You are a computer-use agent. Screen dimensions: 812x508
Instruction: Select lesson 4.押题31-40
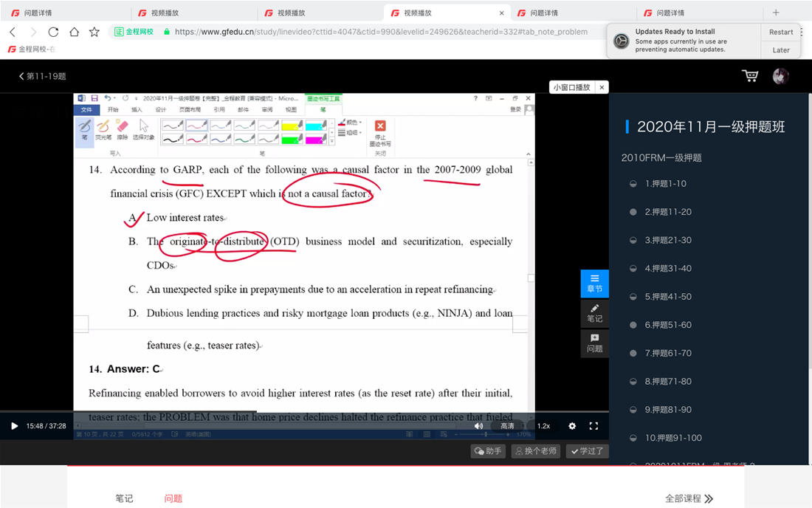point(668,268)
